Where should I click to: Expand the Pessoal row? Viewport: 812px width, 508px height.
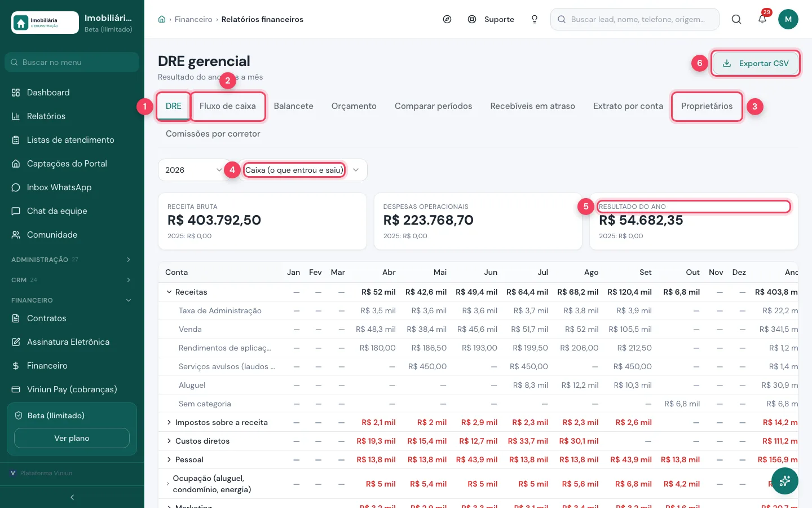click(169, 459)
